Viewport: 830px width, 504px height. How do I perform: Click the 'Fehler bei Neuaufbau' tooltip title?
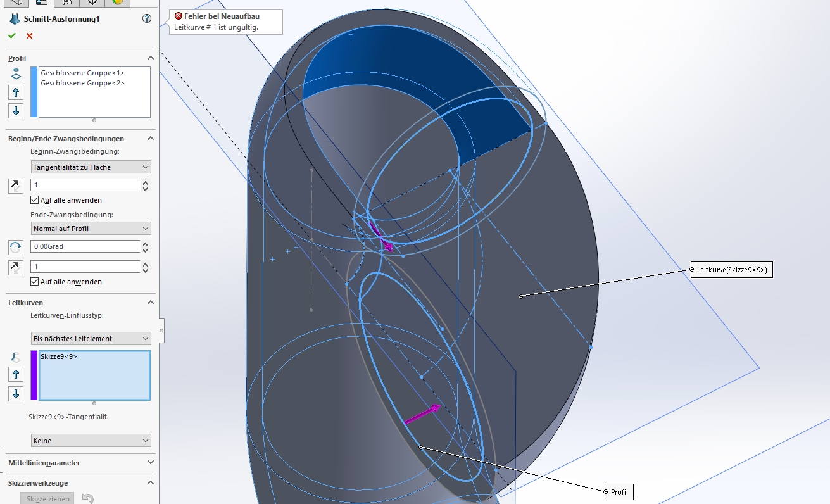(222, 16)
